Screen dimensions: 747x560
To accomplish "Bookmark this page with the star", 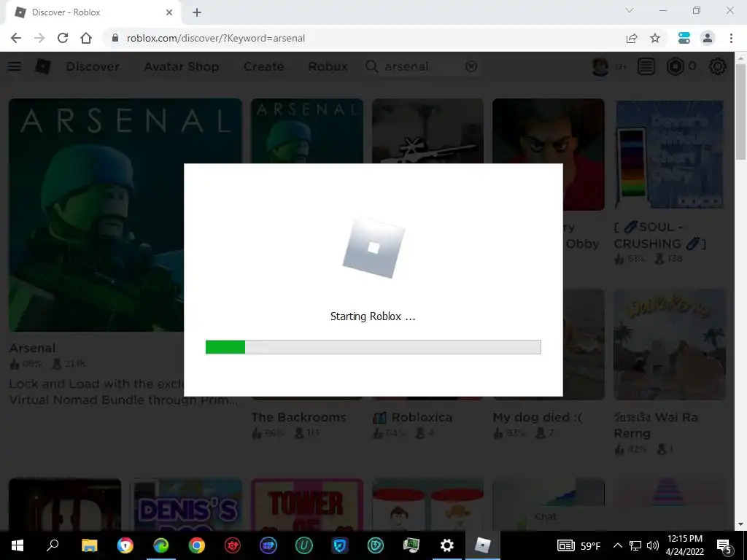I will click(655, 38).
